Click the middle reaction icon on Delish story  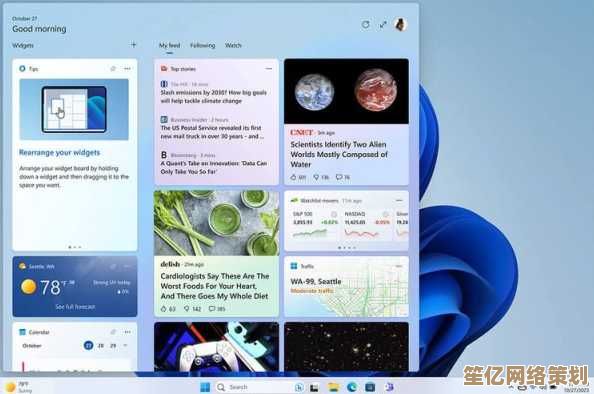[x=187, y=309]
